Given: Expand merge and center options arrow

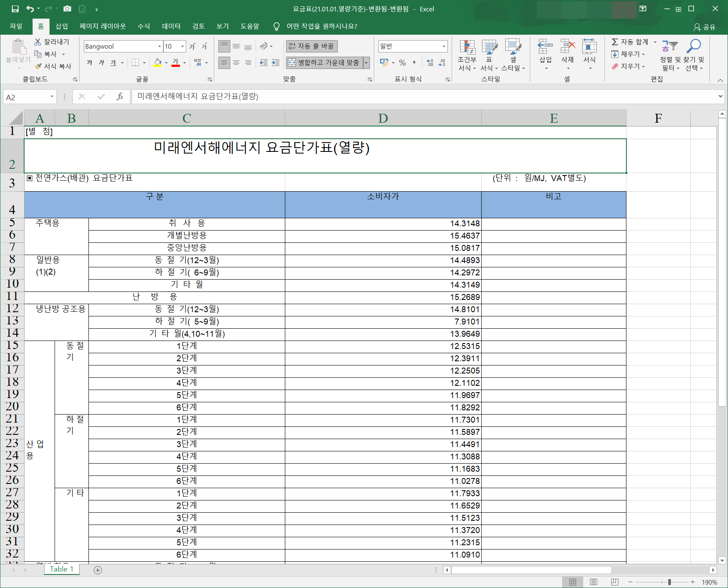Looking at the screenshot, I should coord(366,63).
